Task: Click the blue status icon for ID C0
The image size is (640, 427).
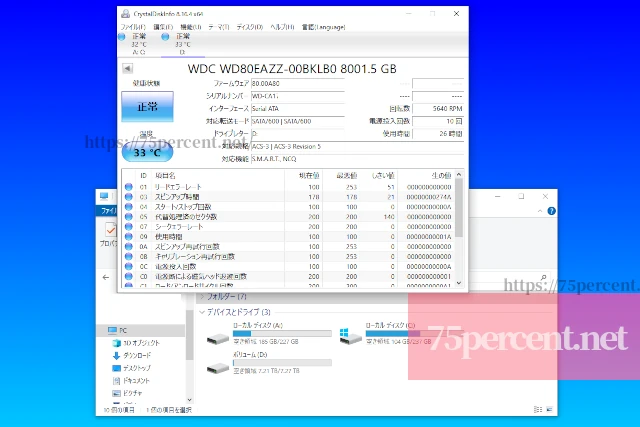Action: pyautogui.click(x=129, y=276)
